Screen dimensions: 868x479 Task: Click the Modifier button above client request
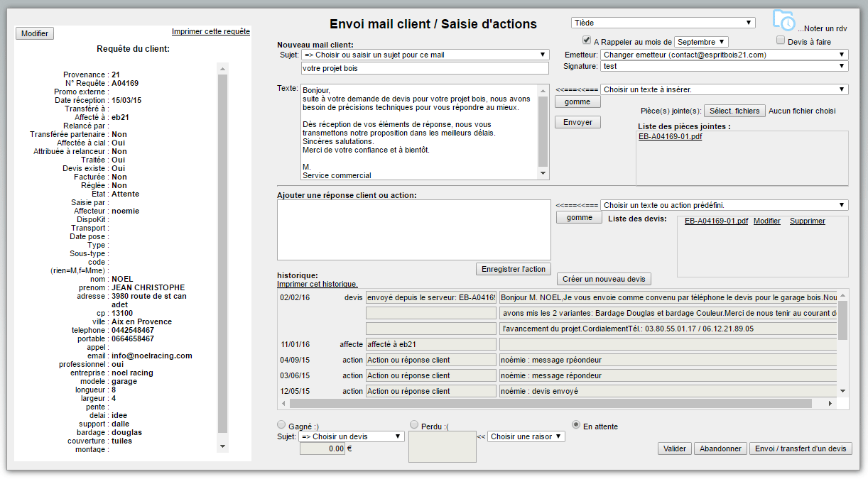click(x=35, y=33)
